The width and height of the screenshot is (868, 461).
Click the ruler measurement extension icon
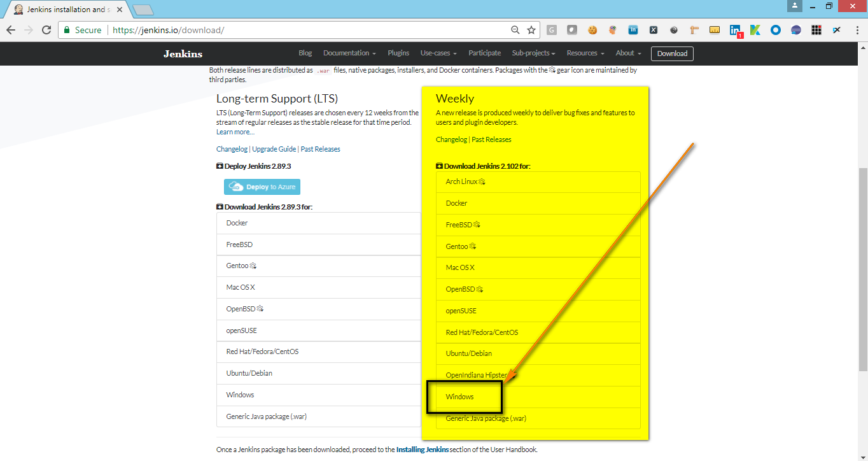pyautogui.click(x=714, y=30)
